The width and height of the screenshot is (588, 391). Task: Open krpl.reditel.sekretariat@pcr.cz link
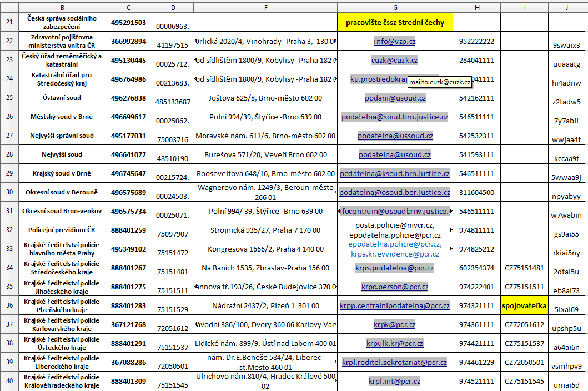coord(394,363)
